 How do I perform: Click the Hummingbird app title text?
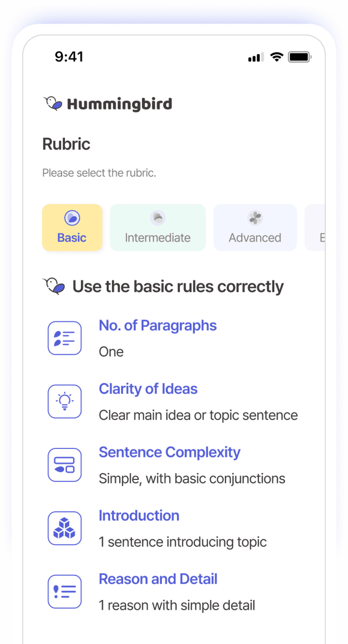(x=119, y=104)
